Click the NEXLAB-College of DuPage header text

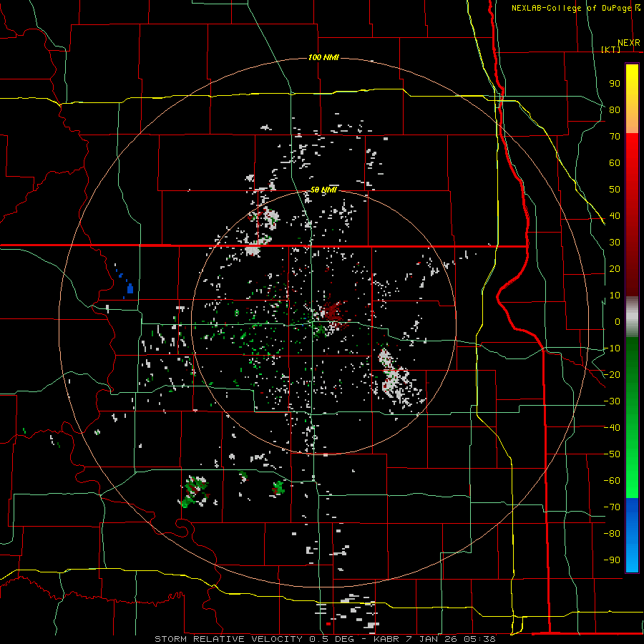pyautogui.click(x=572, y=8)
